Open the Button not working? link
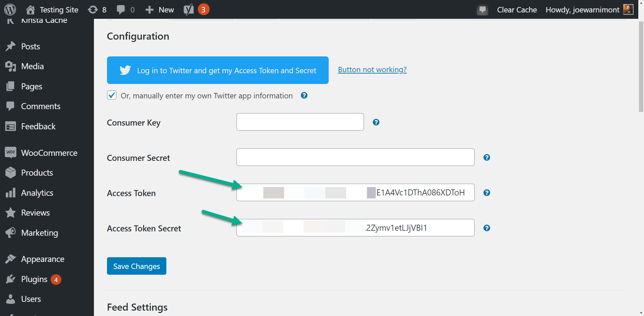644x316 pixels. [x=372, y=70]
